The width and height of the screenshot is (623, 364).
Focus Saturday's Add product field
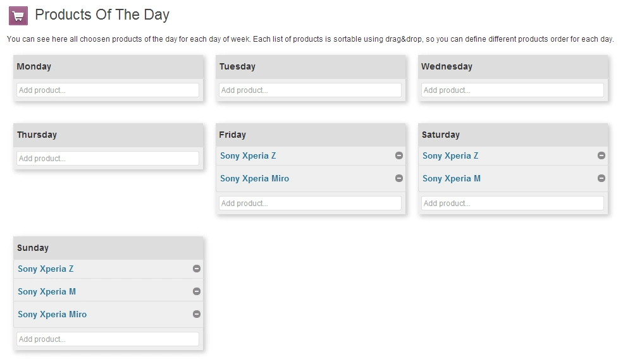click(x=512, y=203)
